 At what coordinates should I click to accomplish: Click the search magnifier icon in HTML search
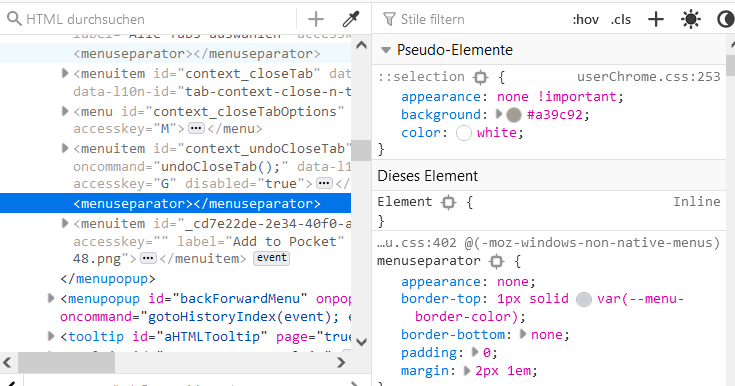click(15, 19)
